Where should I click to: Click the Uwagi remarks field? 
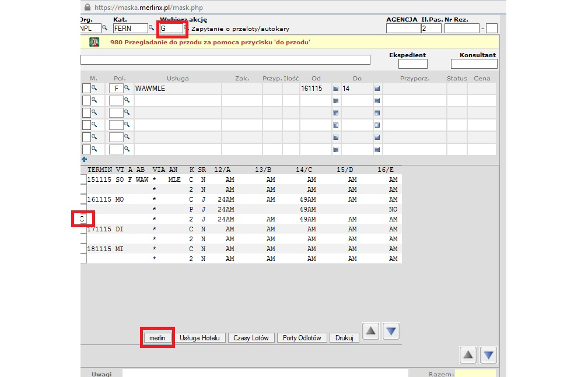[265, 374]
